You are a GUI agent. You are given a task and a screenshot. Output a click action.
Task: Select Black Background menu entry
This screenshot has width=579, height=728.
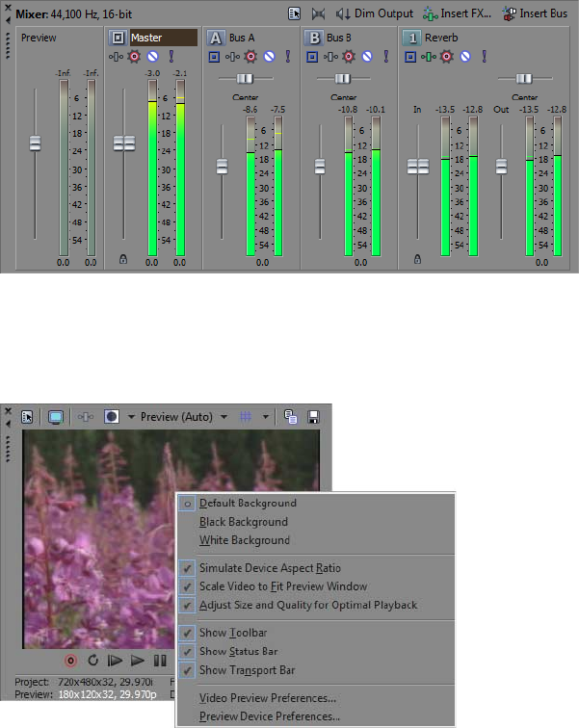pos(316,522)
